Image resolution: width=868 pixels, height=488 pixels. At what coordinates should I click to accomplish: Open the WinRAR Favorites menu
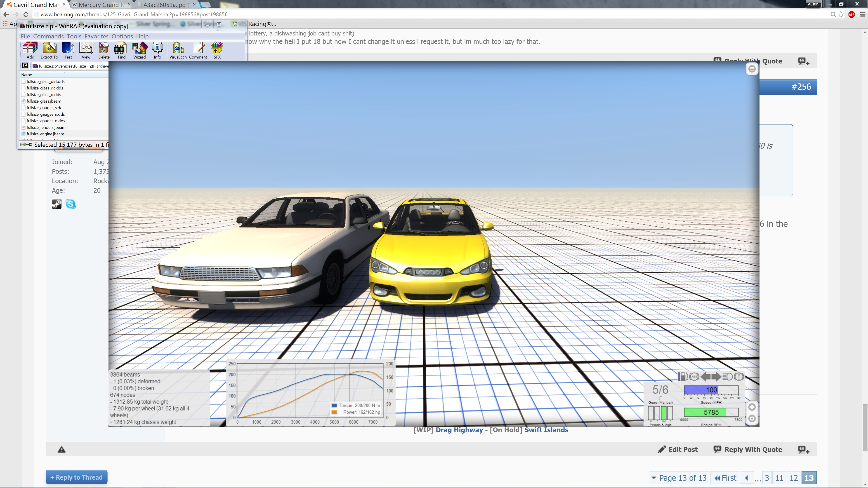pos(96,36)
